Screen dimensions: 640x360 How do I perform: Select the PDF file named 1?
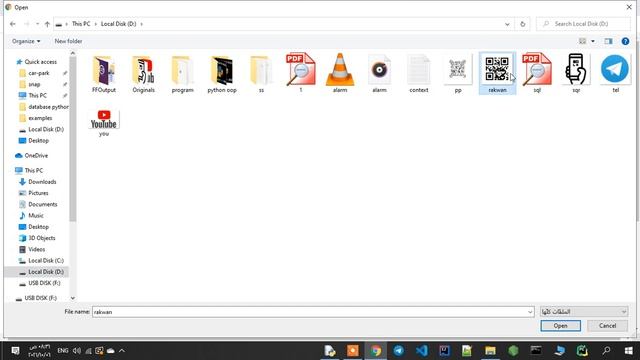click(301, 73)
